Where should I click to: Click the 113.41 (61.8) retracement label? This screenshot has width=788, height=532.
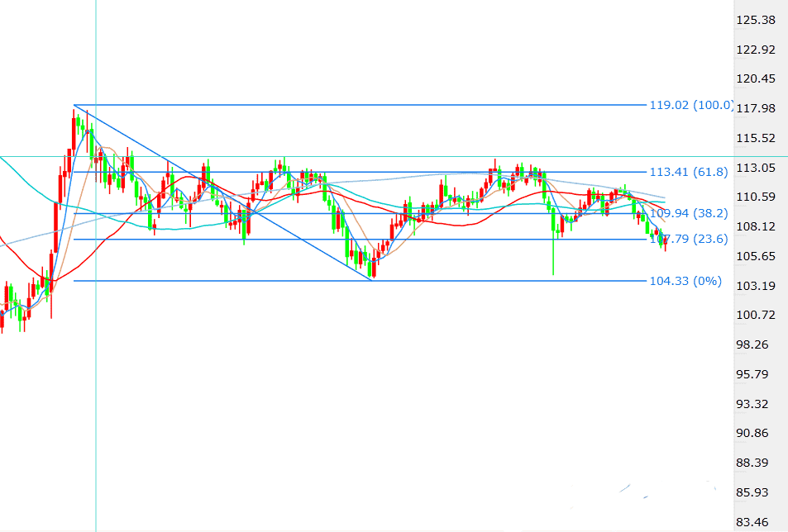point(688,172)
